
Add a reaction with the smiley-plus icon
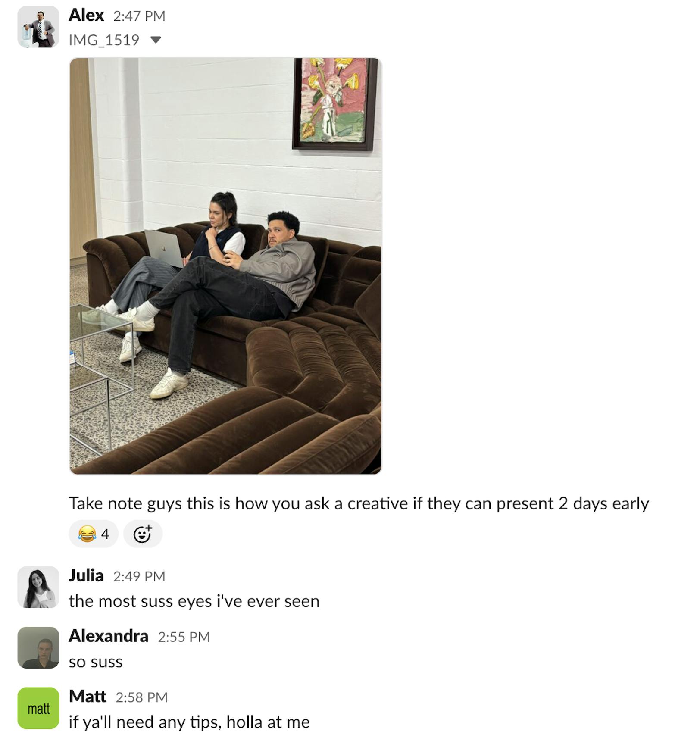[x=143, y=534]
